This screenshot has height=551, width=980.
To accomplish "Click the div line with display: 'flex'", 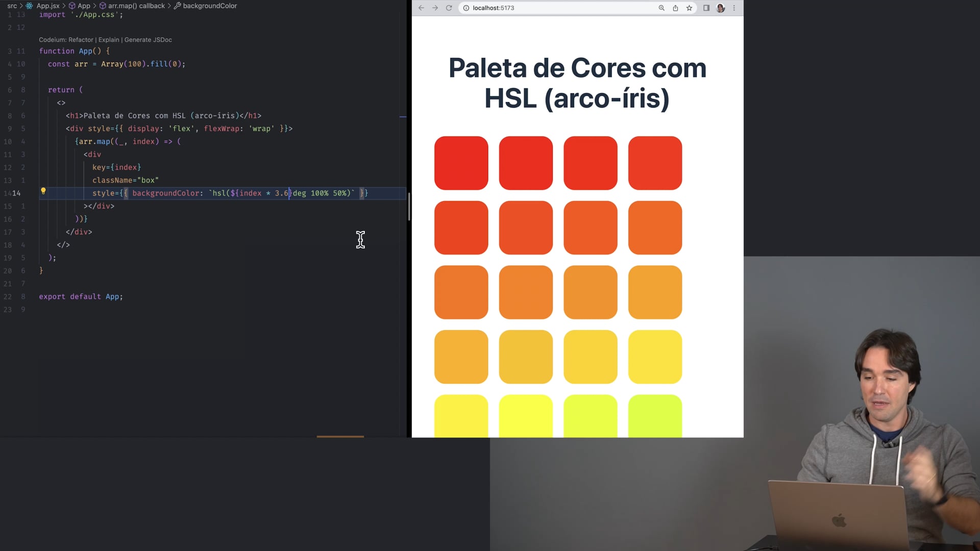I will (x=179, y=129).
